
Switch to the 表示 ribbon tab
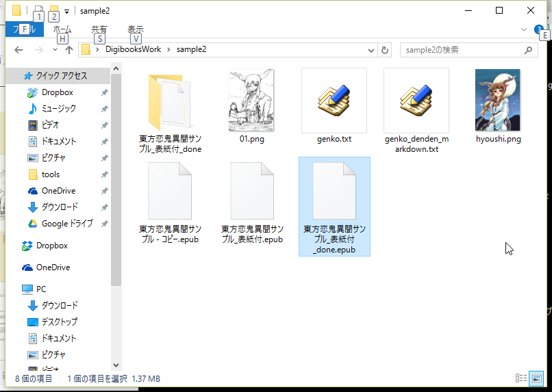135,29
